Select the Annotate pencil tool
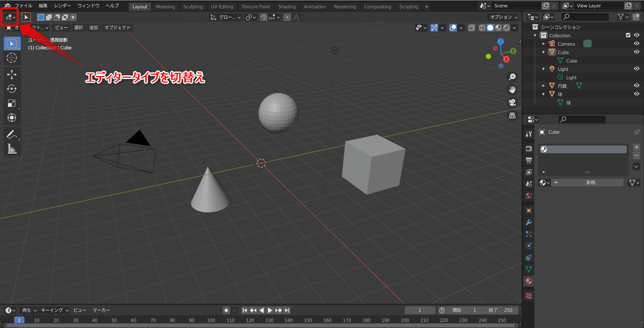Image resolution: width=644 pixels, height=328 pixels. 12,134
